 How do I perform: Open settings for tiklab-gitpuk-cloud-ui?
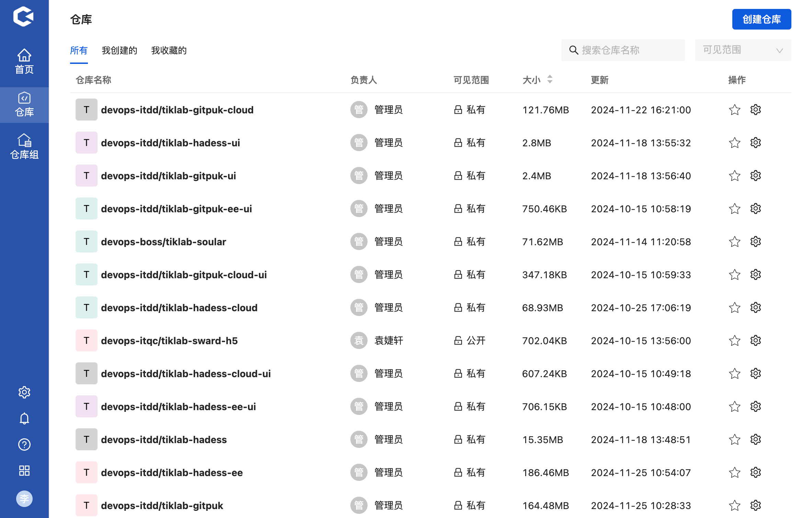(756, 275)
